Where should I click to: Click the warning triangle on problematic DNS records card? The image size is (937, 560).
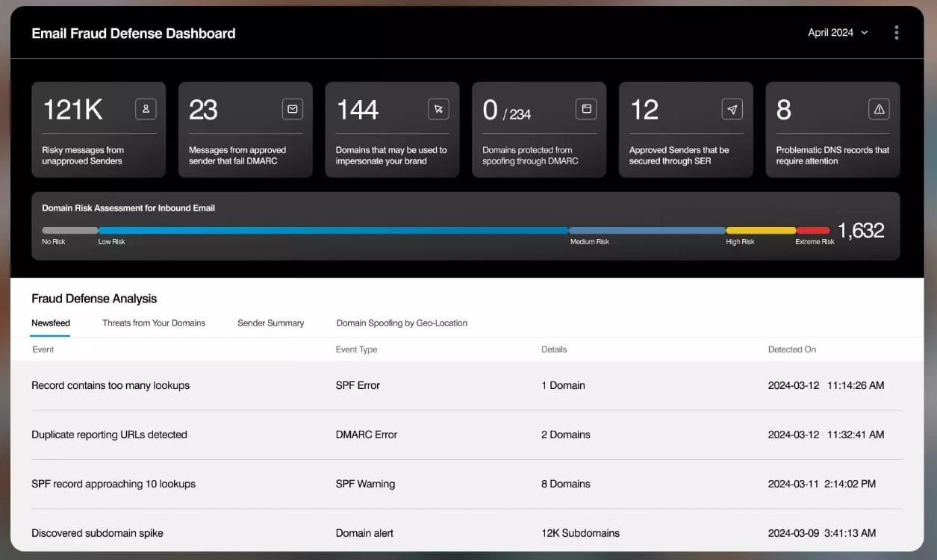(x=879, y=108)
